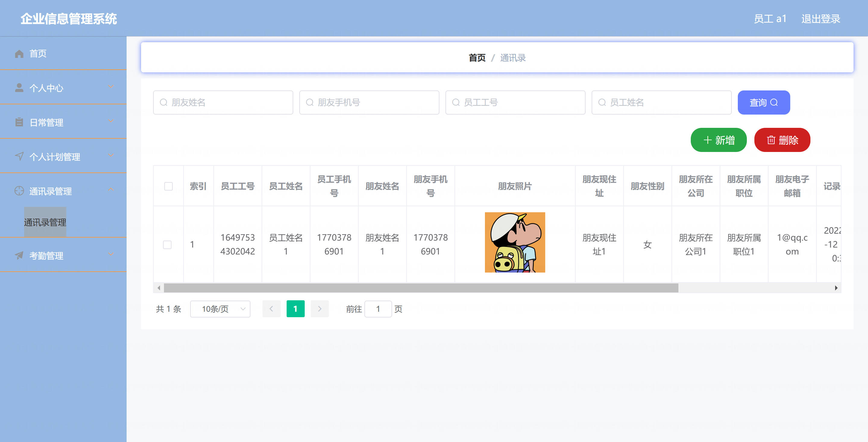Screen dimensions: 868x442
Task: Open 首页 in the sidebar menu
Action: (x=63, y=54)
